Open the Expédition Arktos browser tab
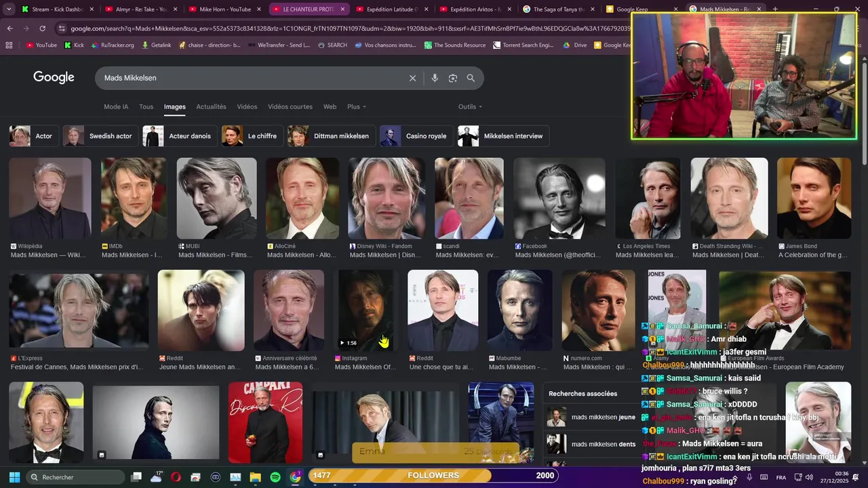Image resolution: width=868 pixels, height=488 pixels. click(476, 9)
